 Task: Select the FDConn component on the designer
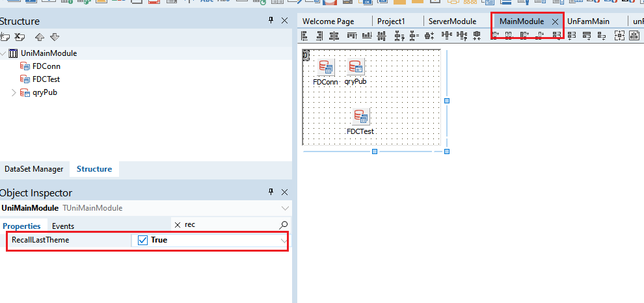pyautogui.click(x=326, y=67)
